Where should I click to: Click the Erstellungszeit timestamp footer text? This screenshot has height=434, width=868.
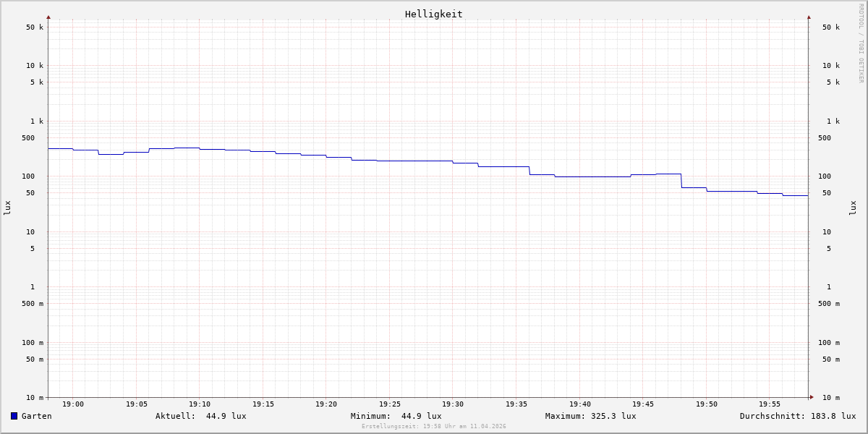point(434,427)
